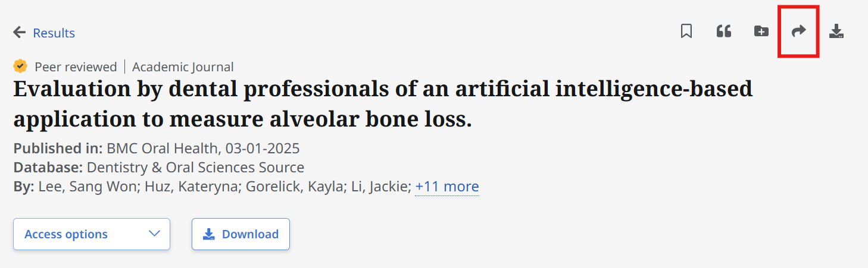
Task: Click the icon inside Download button
Action: (208, 234)
